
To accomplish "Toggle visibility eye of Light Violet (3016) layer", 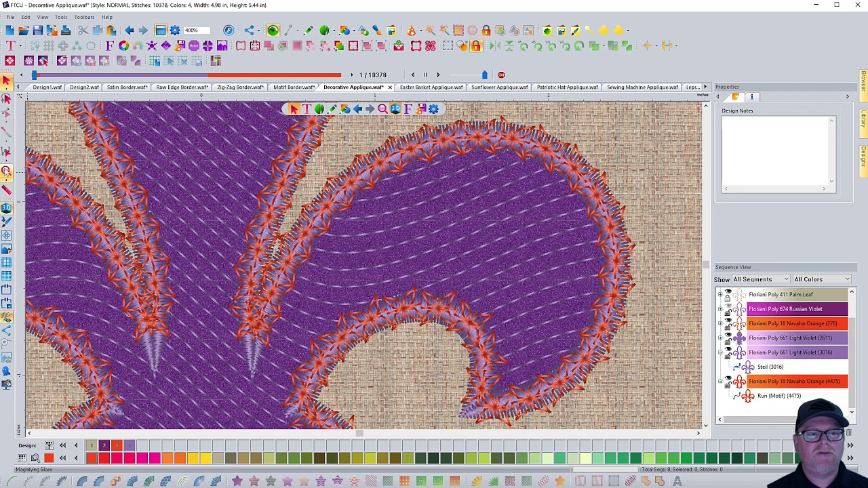I will coord(728,349).
